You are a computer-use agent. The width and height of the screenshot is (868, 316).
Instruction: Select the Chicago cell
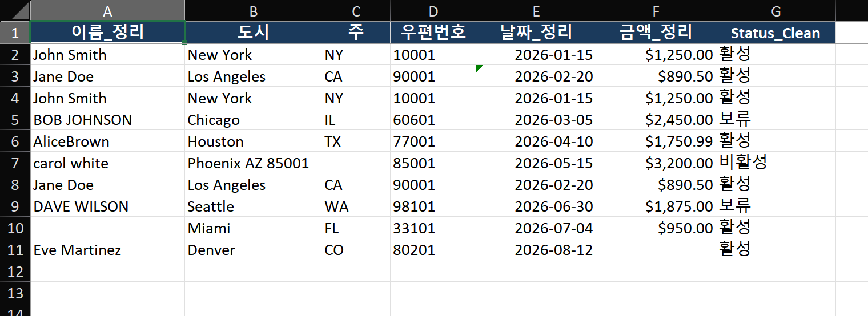254,119
